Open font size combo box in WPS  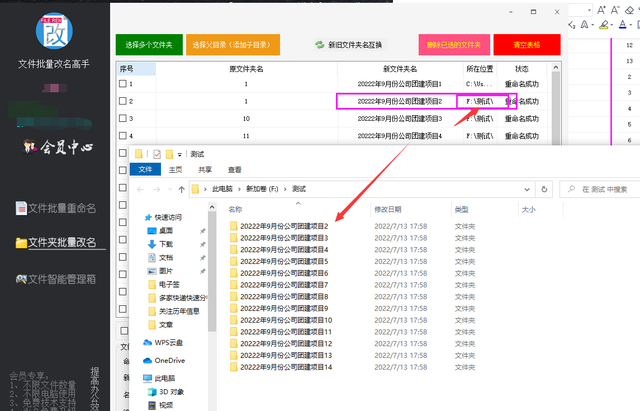[580, 10]
